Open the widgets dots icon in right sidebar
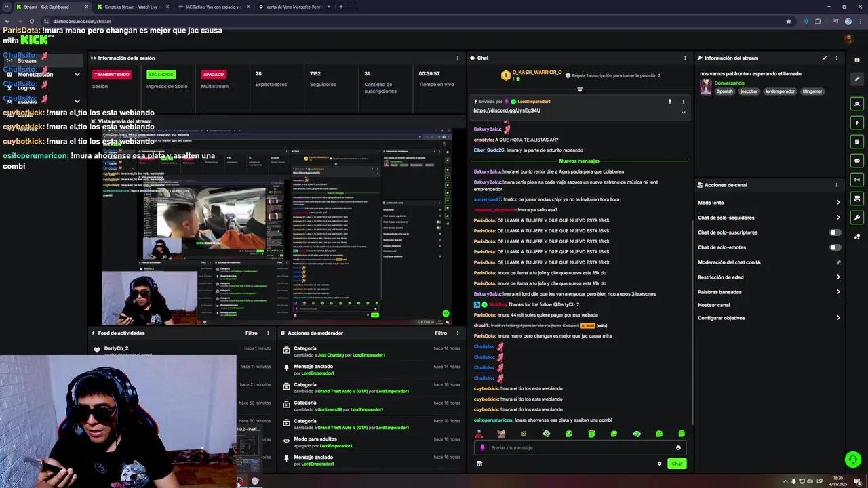Viewport: 868px width, 488px height. pyautogui.click(x=857, y=237)
